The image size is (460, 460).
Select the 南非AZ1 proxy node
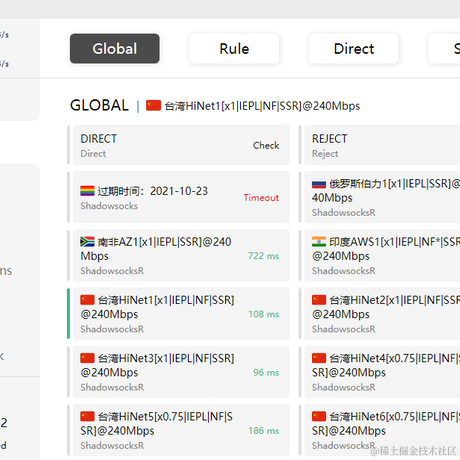pos(181,255)
